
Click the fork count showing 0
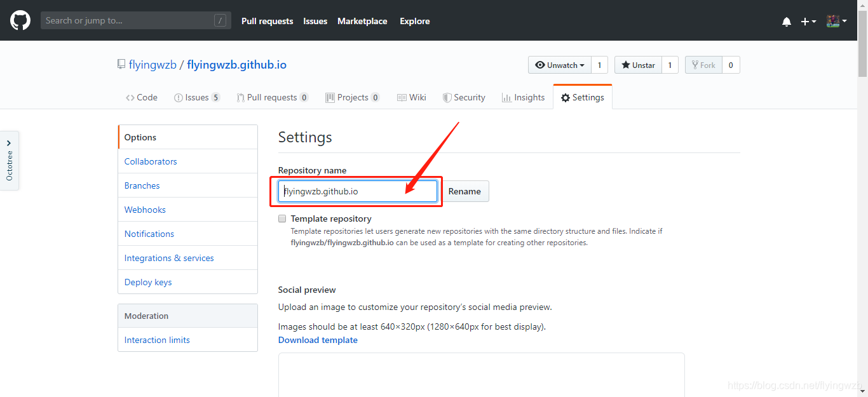tap(731, 65)
